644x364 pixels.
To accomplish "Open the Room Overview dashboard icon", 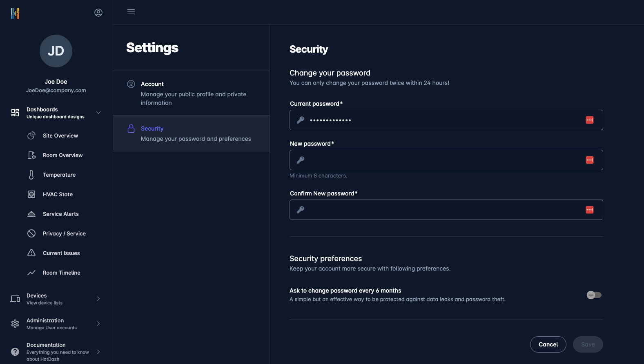I will pyautogui.click(x=31, y=155).
